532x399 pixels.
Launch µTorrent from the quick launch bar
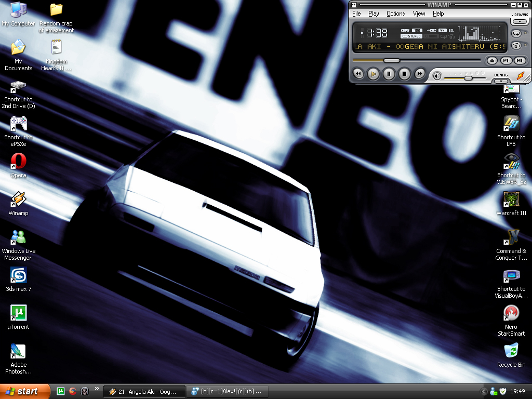coord(60,391)
